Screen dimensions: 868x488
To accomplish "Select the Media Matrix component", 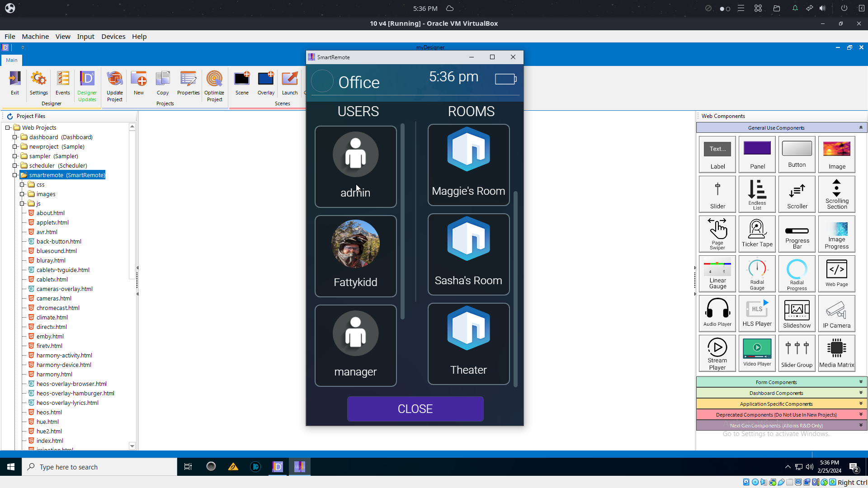I will click(x=837, y=353).
